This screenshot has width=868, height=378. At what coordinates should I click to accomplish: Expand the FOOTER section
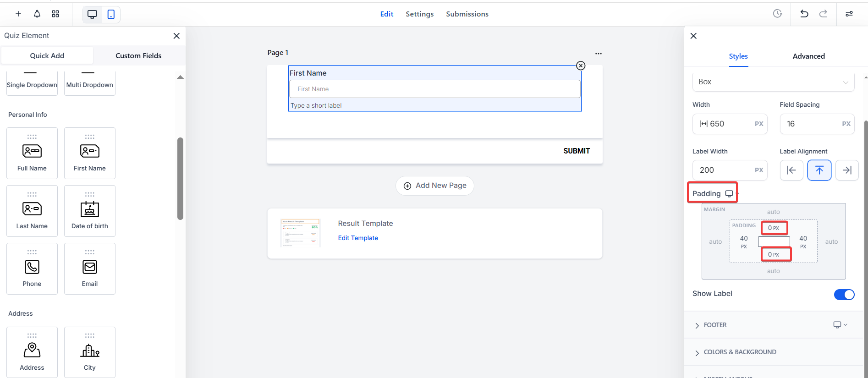[715, 325]
